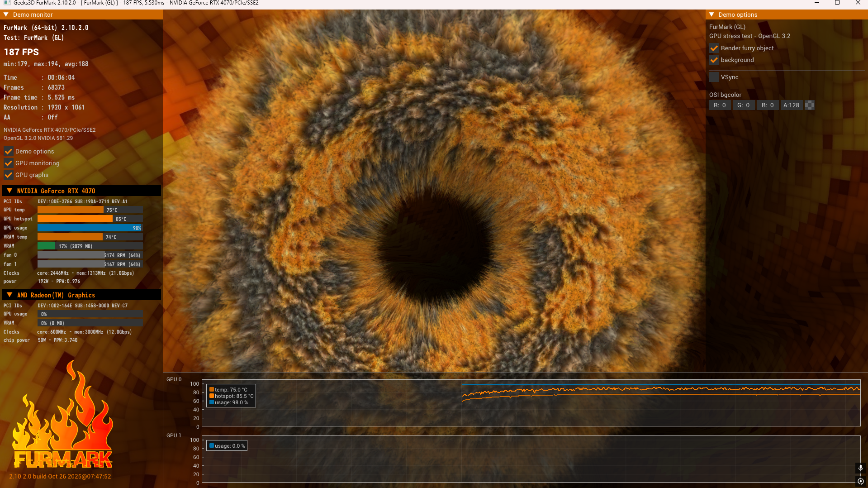
Task: Click the GPU 0 usage 98.0 % legend entry
Action: pos(229,402)
